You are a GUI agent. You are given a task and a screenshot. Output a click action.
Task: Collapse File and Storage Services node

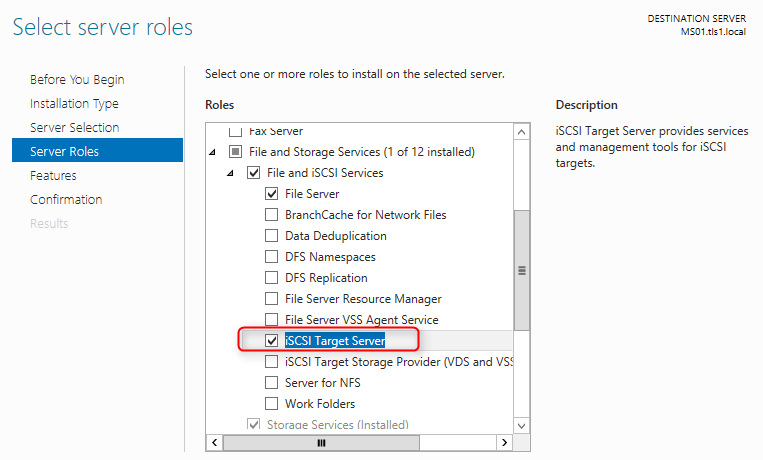[213, 152]
